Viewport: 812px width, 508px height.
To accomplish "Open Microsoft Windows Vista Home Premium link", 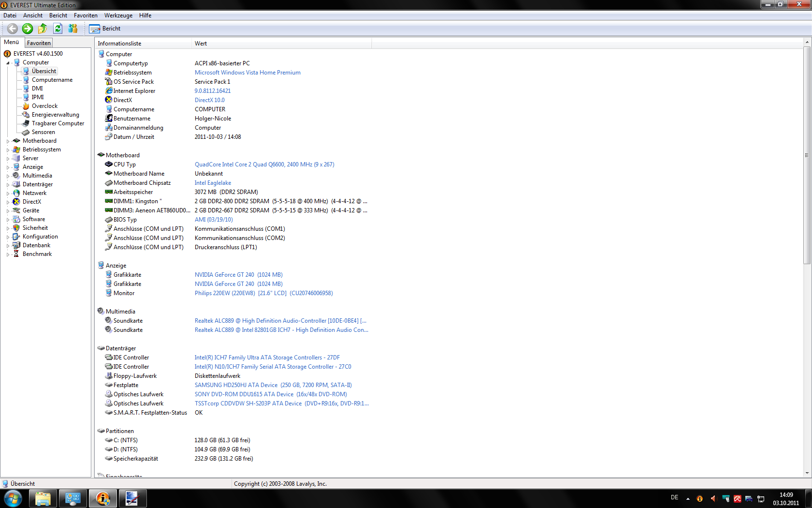I will [247, 73].
